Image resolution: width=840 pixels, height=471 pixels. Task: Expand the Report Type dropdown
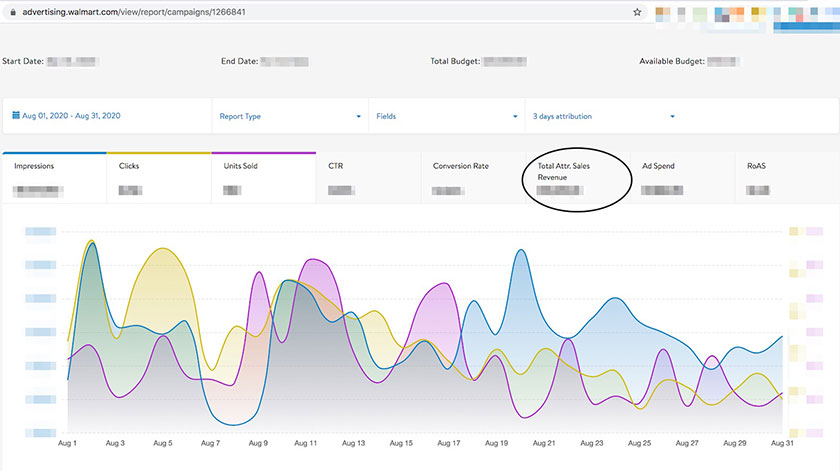click(290, 116)
